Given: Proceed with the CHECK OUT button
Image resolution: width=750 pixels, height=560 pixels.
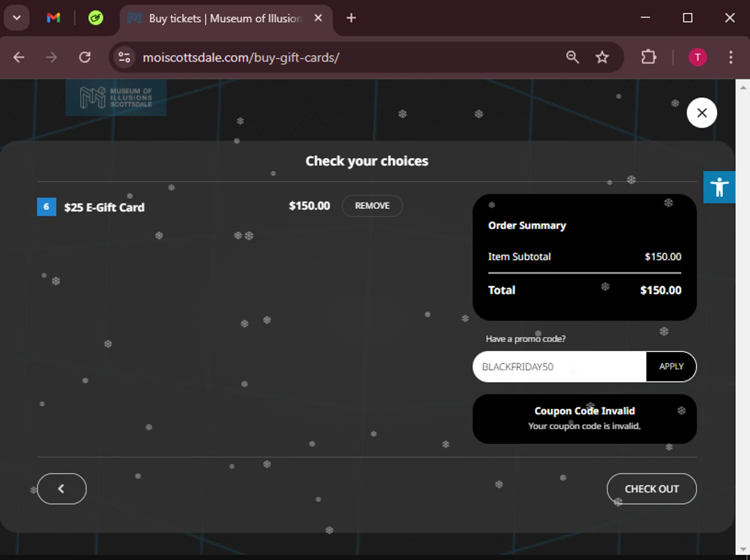Looking at the screenshot, I should [x=651, y=489].
